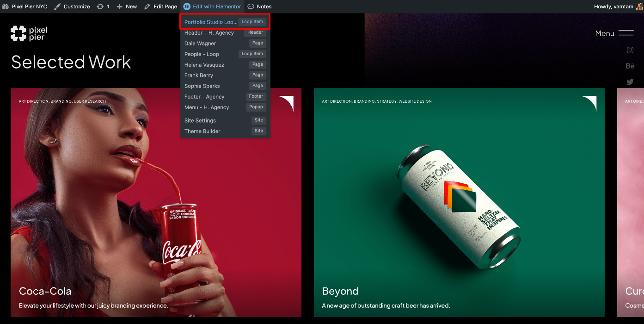The image size is (644, 324).
Task: Visit the Behance social icon
Action: 630,66
